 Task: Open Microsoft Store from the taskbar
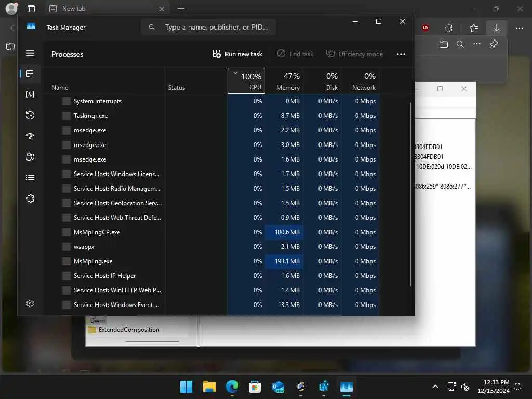(255, 387)
